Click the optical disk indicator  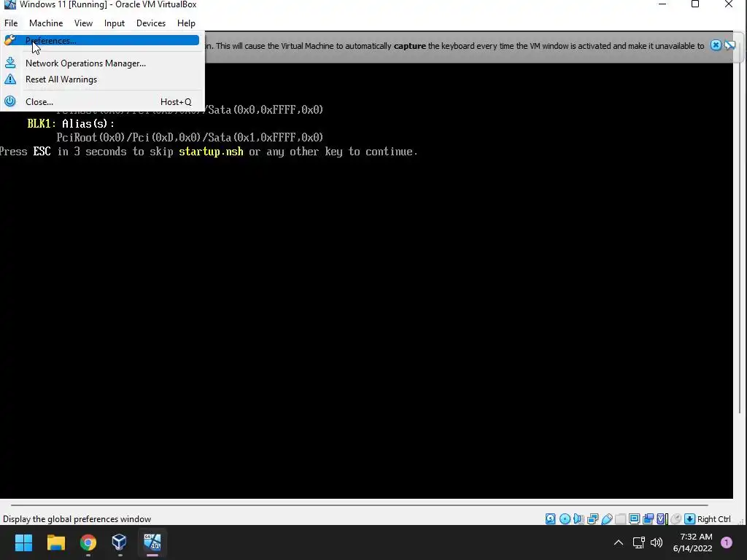(x=565, y=519)
